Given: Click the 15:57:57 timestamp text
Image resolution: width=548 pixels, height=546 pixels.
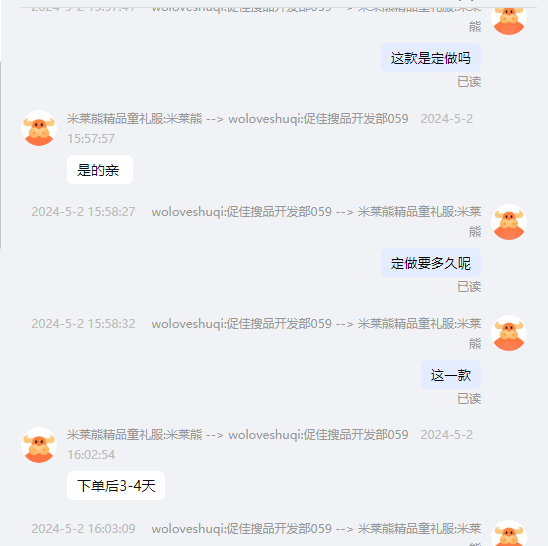Looking at the screenshot, I should point(91,138).
